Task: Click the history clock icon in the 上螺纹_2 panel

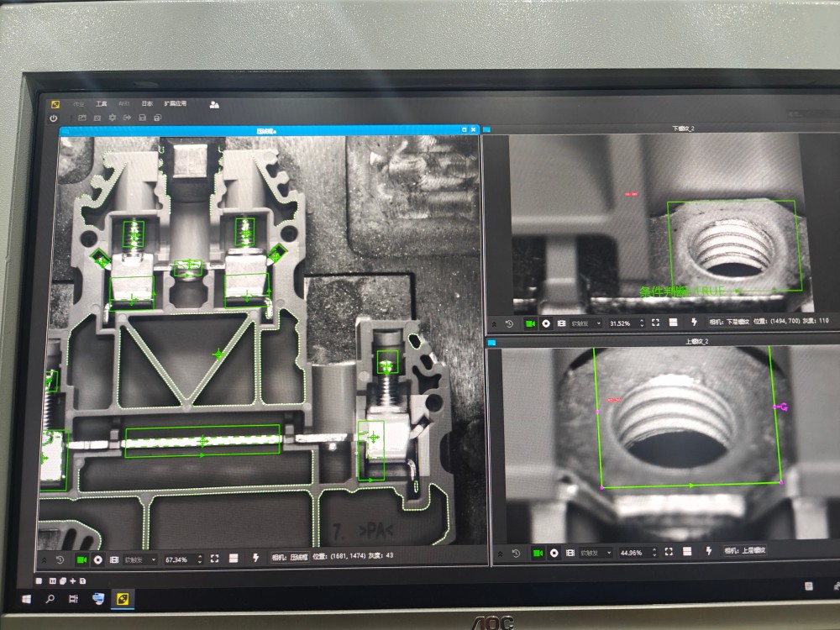Action: (516, 554)
